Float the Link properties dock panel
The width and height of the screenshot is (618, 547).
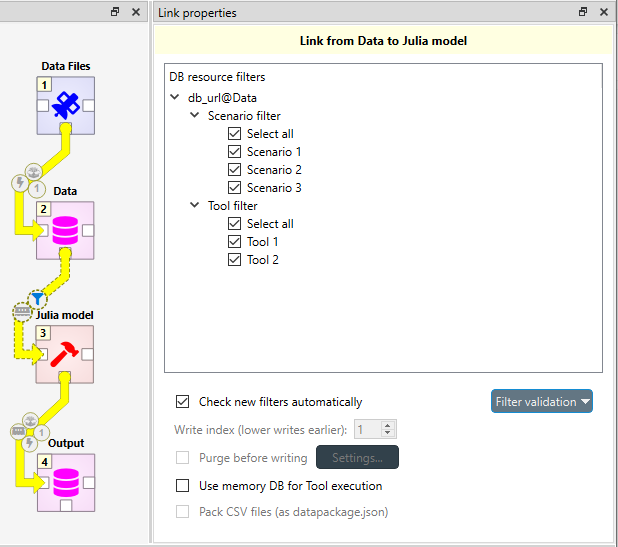click(583, 12)
